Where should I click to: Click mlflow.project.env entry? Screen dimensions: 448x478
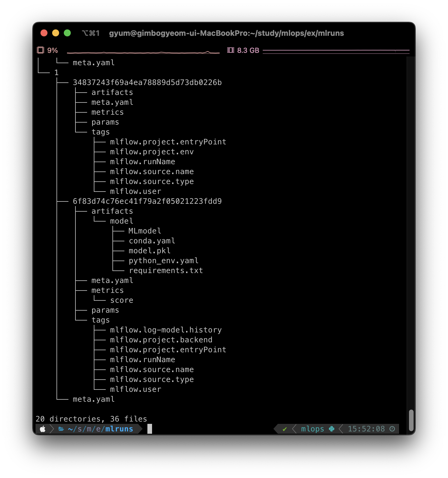(152, 152)
